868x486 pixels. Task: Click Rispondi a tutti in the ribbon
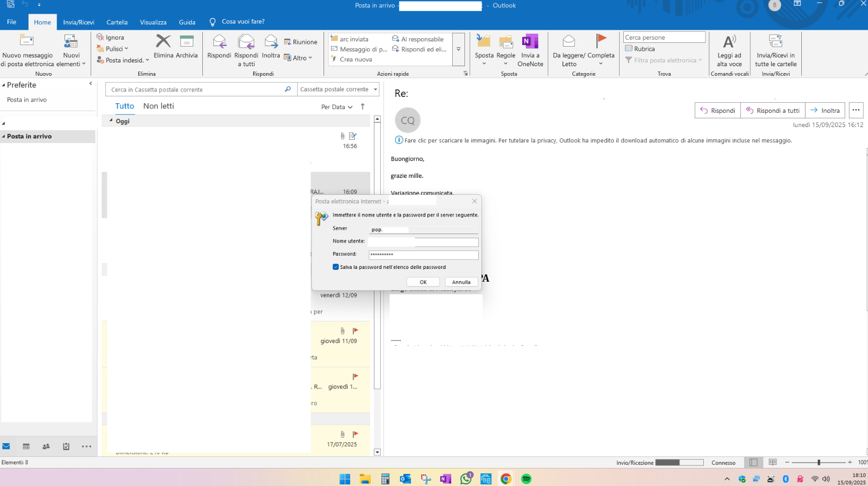tap(246, 50)
